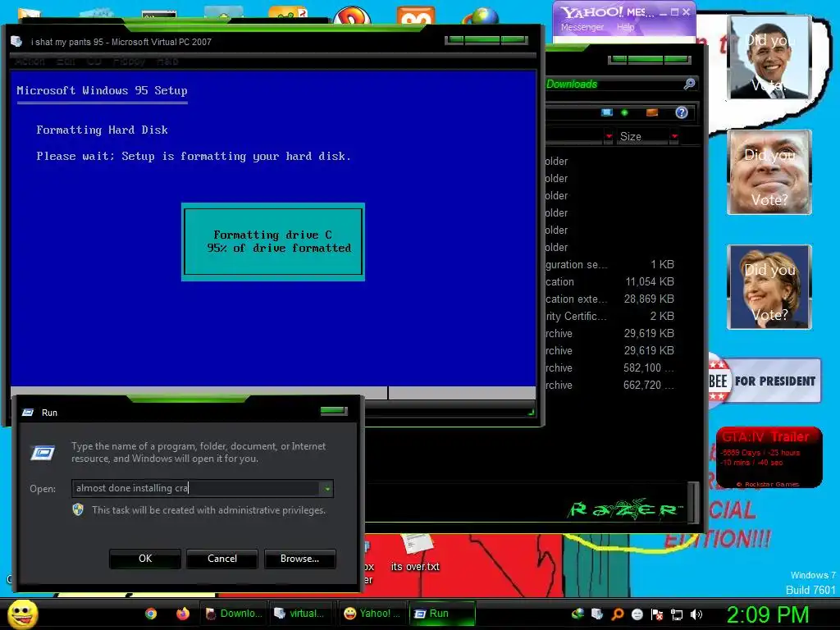Open the Size column dropdown arrow

[674, 137]
